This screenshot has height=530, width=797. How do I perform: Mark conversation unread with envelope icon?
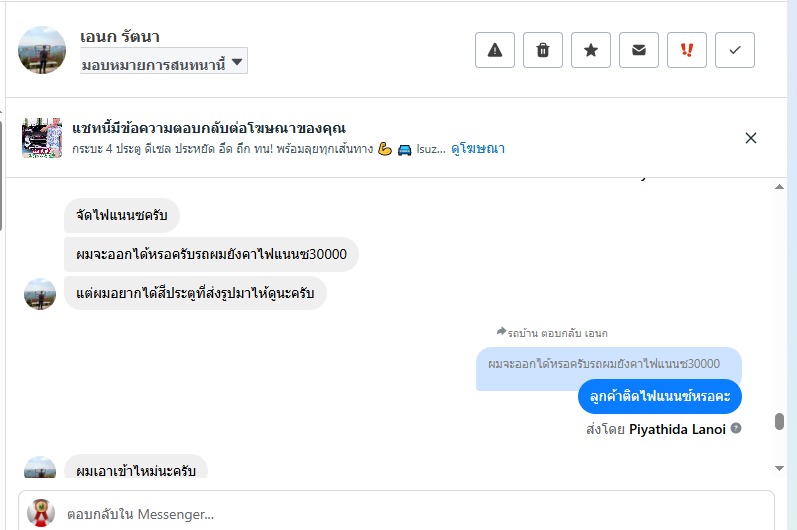pyautogui.click(x=639, y=50)
